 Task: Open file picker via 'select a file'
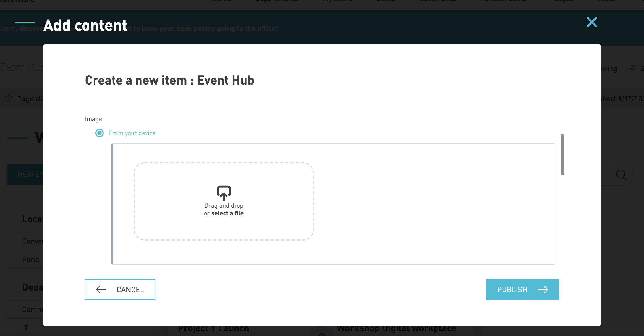227,213
